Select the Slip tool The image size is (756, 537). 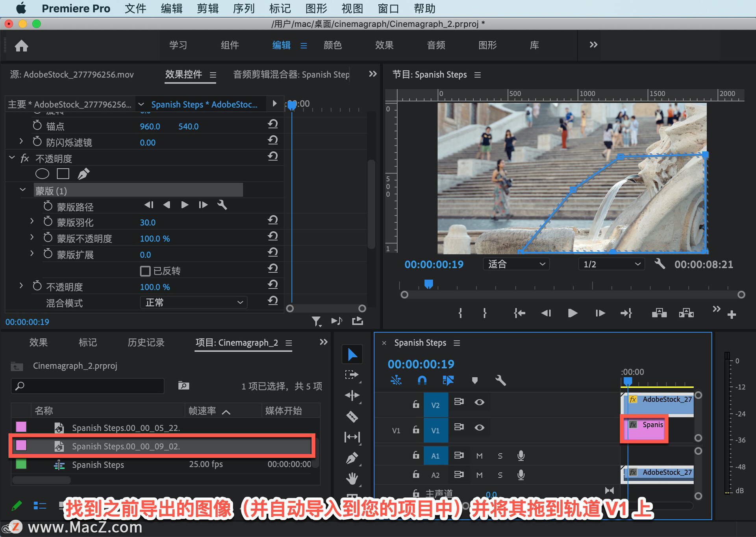[x=352, y=437]
